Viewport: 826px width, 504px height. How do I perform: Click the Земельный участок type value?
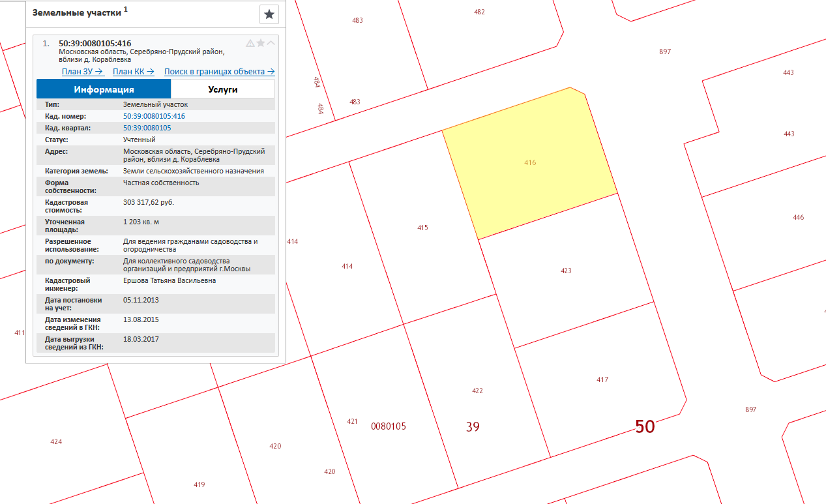(155, 104)
